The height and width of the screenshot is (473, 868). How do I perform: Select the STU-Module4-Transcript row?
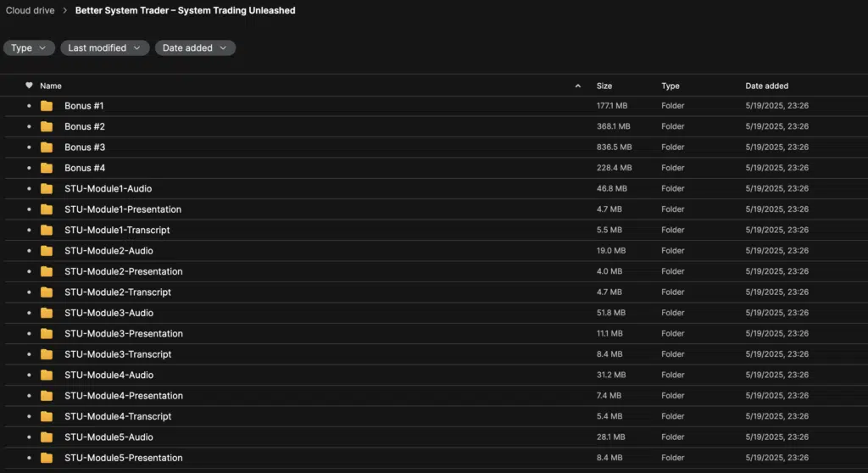(x=434, y=416)
